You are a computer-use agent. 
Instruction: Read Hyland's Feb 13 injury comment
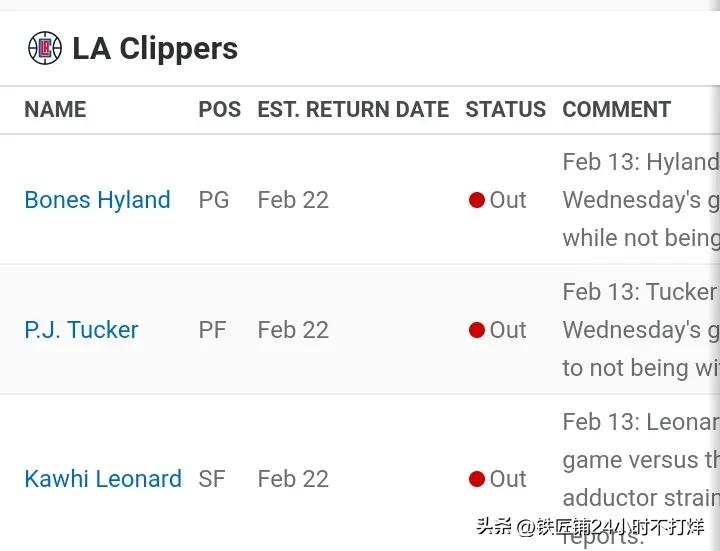pos(641,200)
